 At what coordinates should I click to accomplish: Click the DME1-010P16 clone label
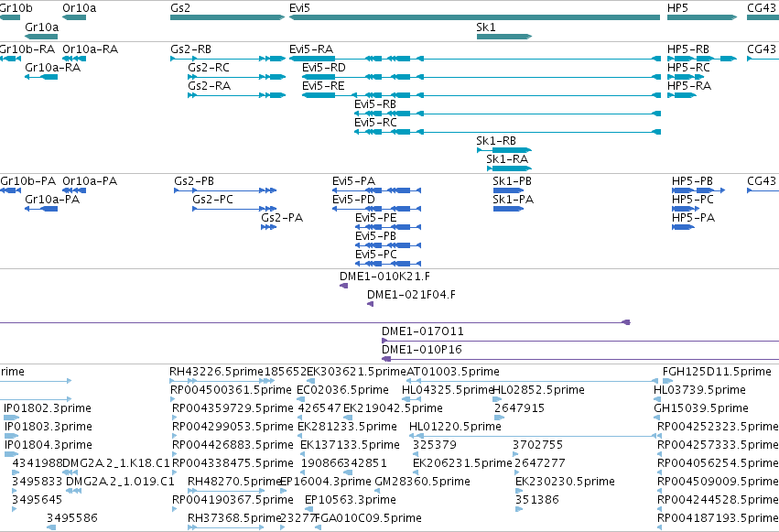[x=421, y=350]
